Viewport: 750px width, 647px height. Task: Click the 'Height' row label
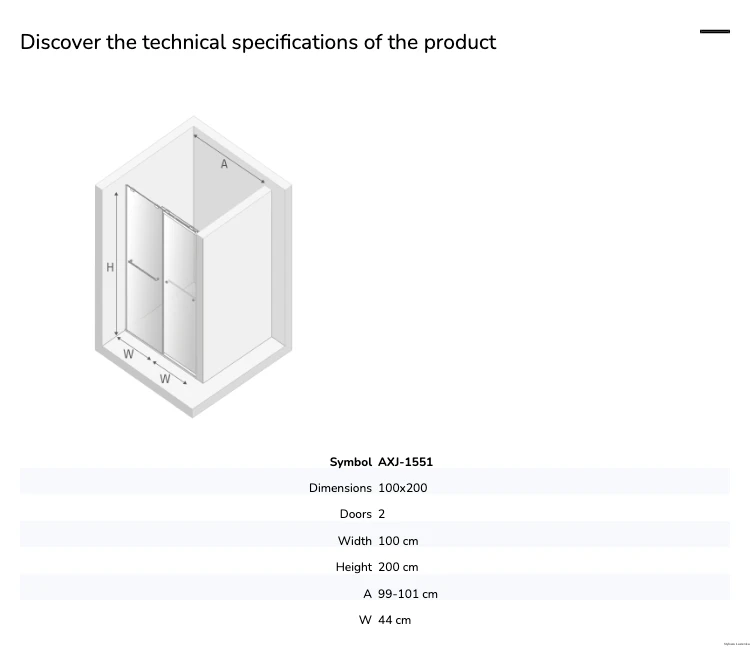click(x=353, y=567)
